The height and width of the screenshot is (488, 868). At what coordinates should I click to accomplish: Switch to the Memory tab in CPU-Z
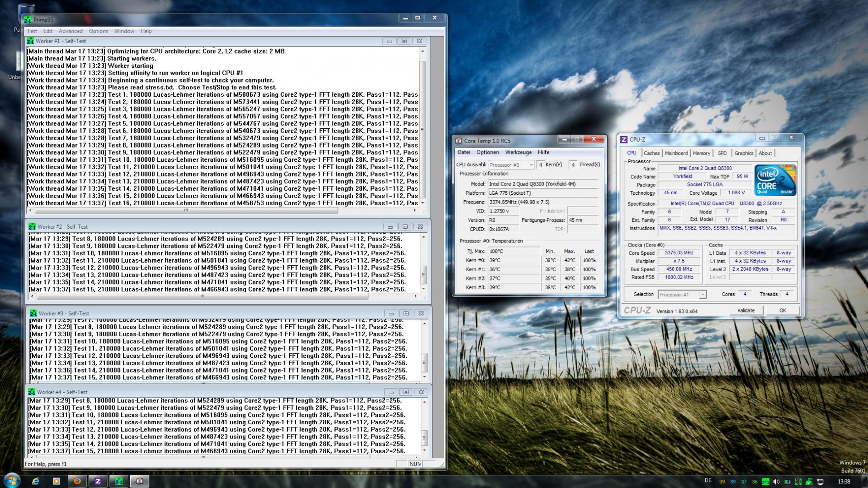tap(702, 153)
